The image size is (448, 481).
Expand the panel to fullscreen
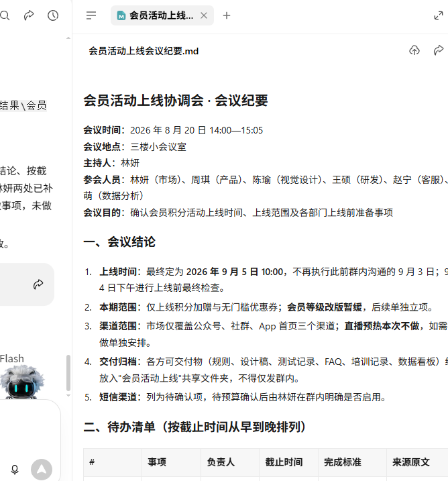click(x=439, y=15)
